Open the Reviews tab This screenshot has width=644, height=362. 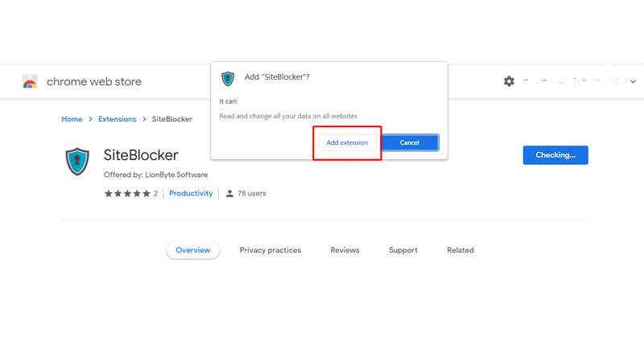[345, 250]
